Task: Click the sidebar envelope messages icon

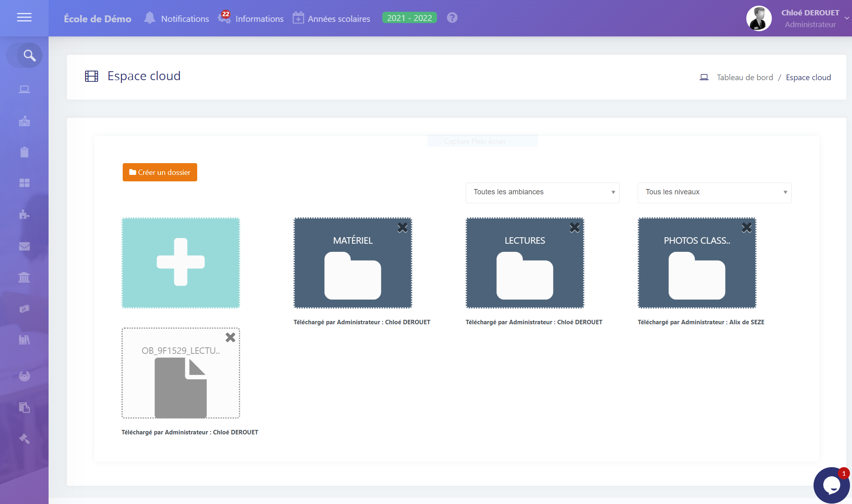Action: pos(24,246)
